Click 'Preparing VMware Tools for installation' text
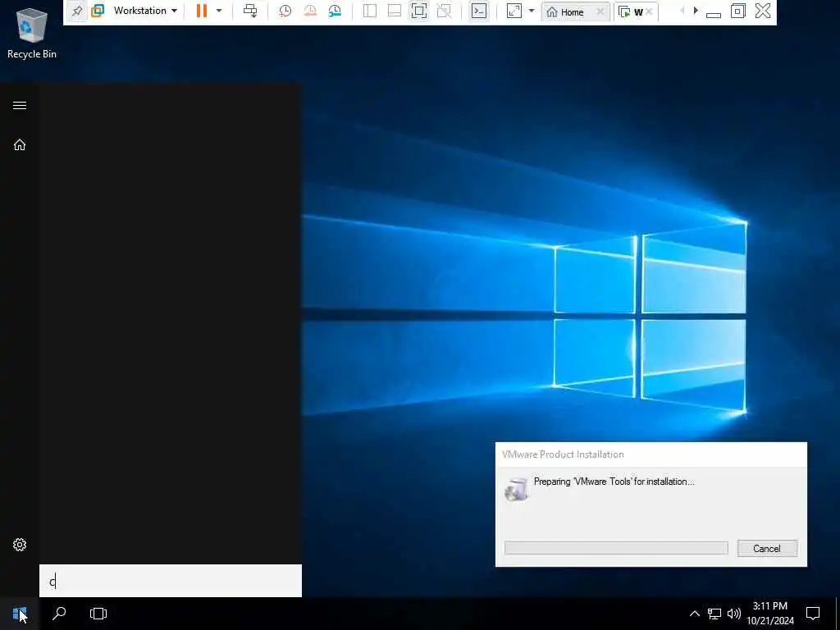 (614, 482)
